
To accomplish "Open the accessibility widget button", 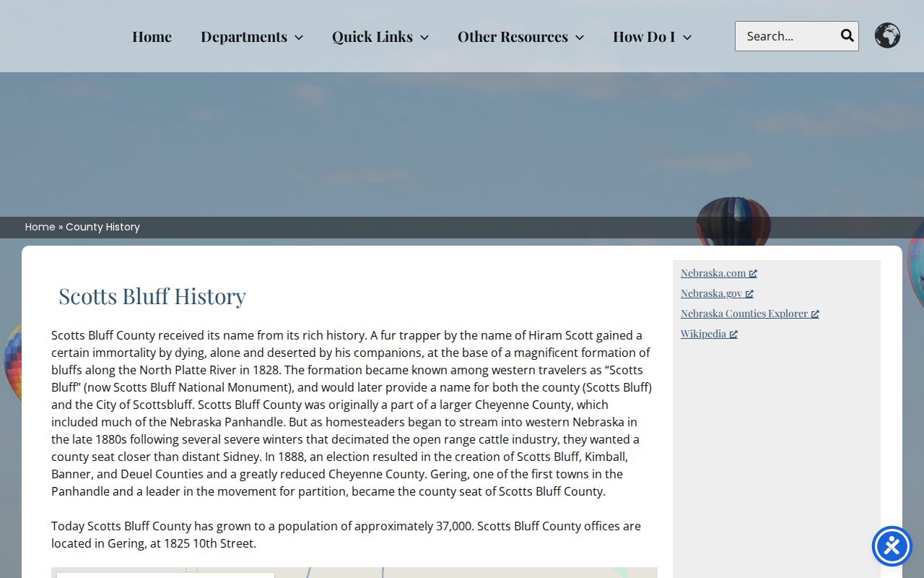I will coord(892,546).
